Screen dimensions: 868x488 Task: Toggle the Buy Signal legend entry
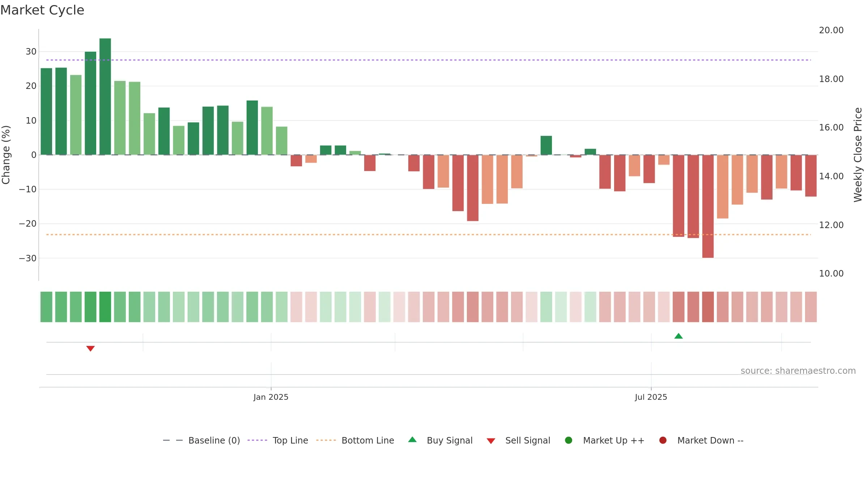tap(440, 440)
